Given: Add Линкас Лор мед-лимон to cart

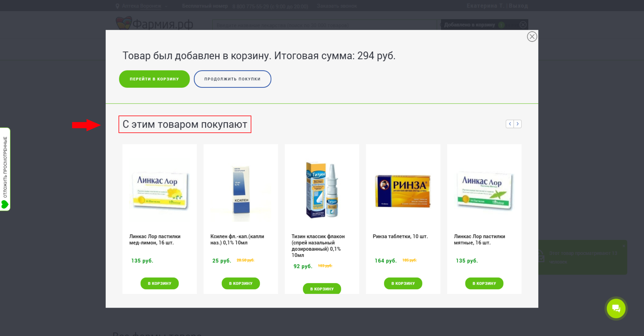Looking at the screenshot, I should (x=159, y=283).
